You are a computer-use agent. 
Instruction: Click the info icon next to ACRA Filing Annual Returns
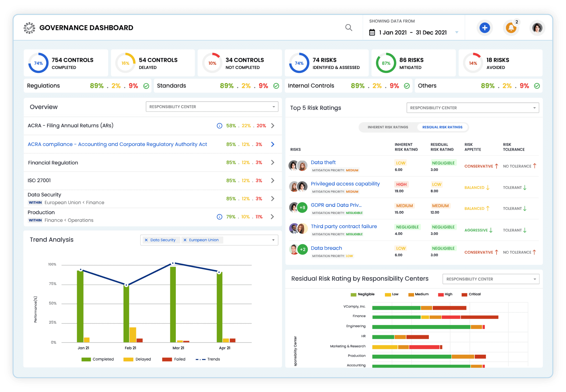[x=219, y=126]
